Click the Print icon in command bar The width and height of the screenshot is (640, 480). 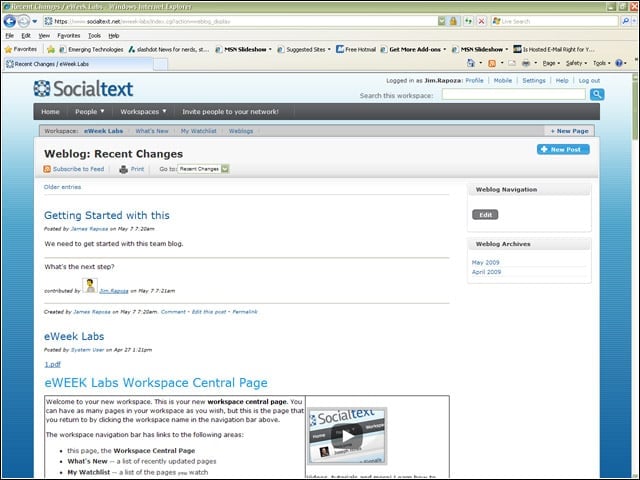pyautogui.click(x=526, y=63)
